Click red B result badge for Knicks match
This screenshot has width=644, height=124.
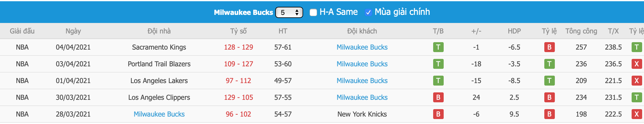click(438, 114)
